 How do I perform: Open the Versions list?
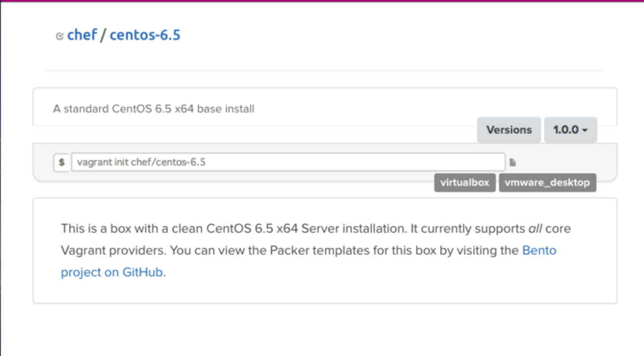[x=509, y=130]
